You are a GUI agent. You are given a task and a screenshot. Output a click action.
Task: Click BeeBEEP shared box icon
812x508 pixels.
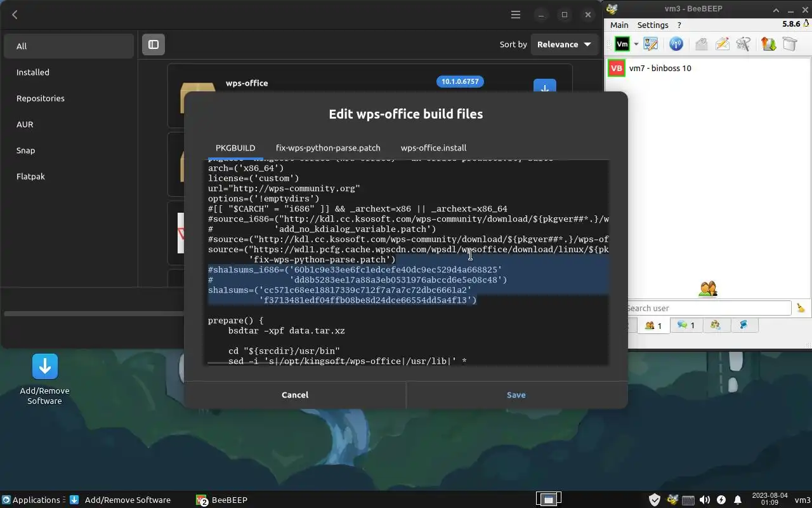click(x=790, y=44)
